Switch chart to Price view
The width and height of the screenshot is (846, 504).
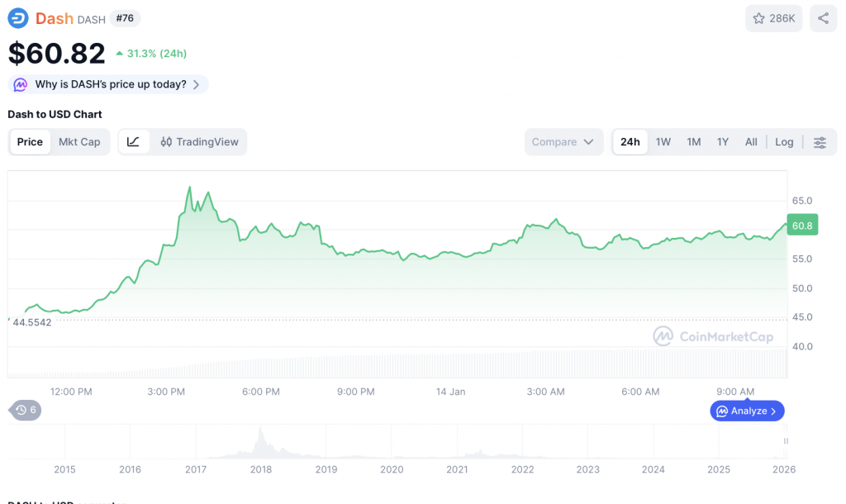[30, 142]
